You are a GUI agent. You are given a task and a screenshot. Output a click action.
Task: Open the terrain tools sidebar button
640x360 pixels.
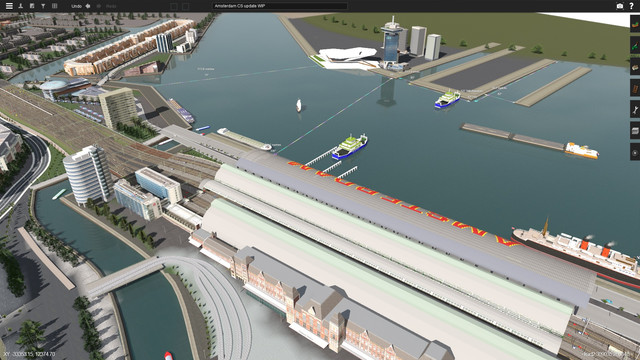coord(635,24)
